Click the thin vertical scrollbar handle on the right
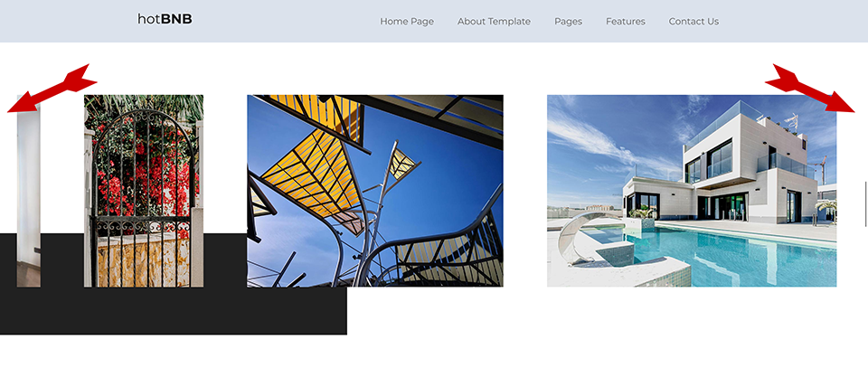Viewport: 868px width, 368px height. tap(866, 203)
